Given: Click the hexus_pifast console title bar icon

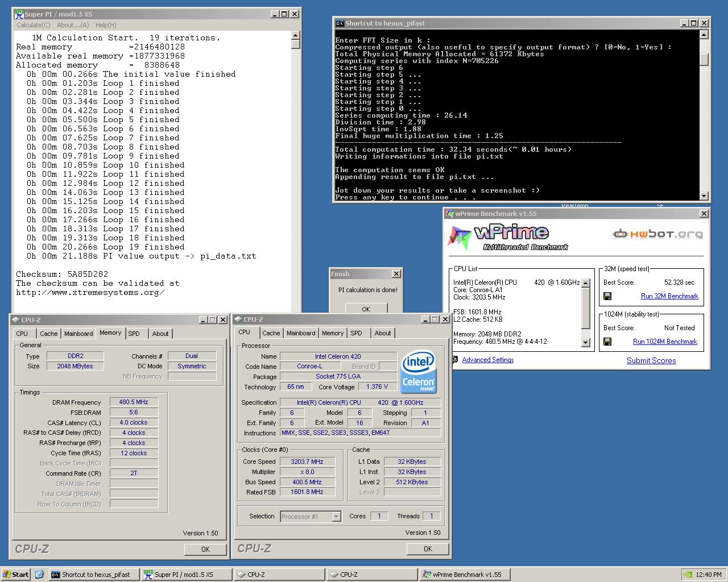Looking at the screenshot, I should pyautogui.click(x=340, y=23).
